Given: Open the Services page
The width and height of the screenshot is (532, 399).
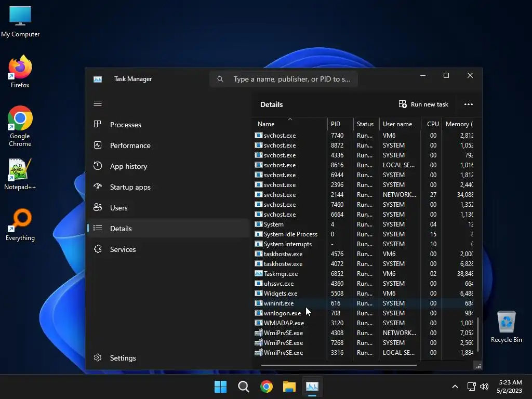Looking at the screenshot, I should [123, 249].
